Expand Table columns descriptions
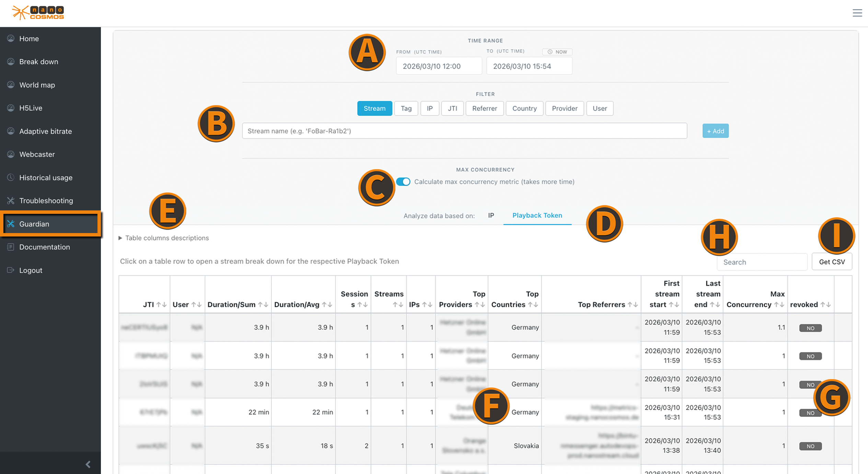This screenshot has width=868, height=474. [167, 238]
